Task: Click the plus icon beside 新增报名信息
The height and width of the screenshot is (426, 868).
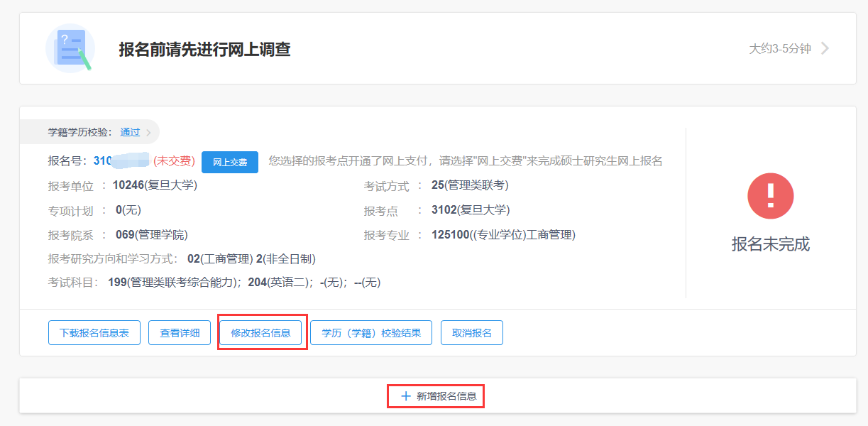Action: click(406, 396)
